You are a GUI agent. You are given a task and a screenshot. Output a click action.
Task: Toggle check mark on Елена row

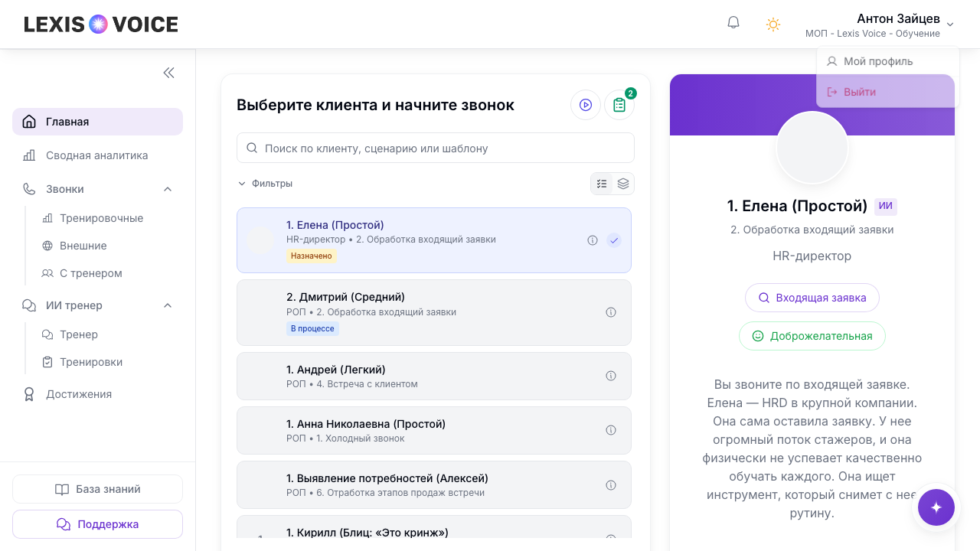pos(614,240)
